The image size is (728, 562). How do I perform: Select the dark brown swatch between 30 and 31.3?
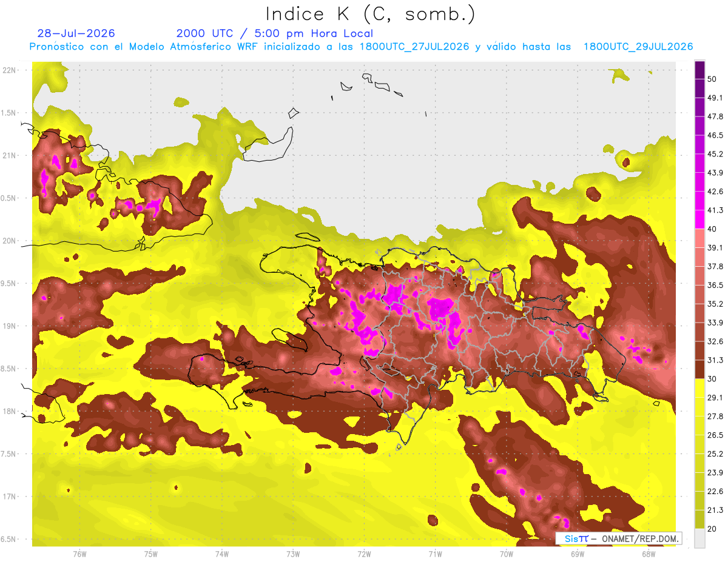[700, 370]
